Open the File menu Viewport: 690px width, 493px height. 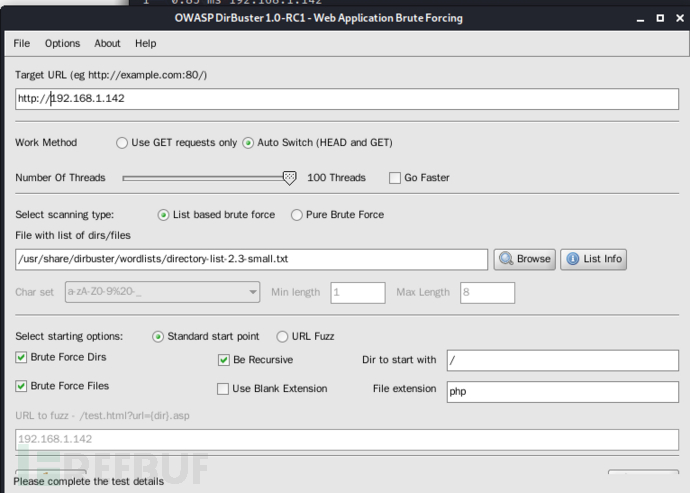[x=22, y=44]
